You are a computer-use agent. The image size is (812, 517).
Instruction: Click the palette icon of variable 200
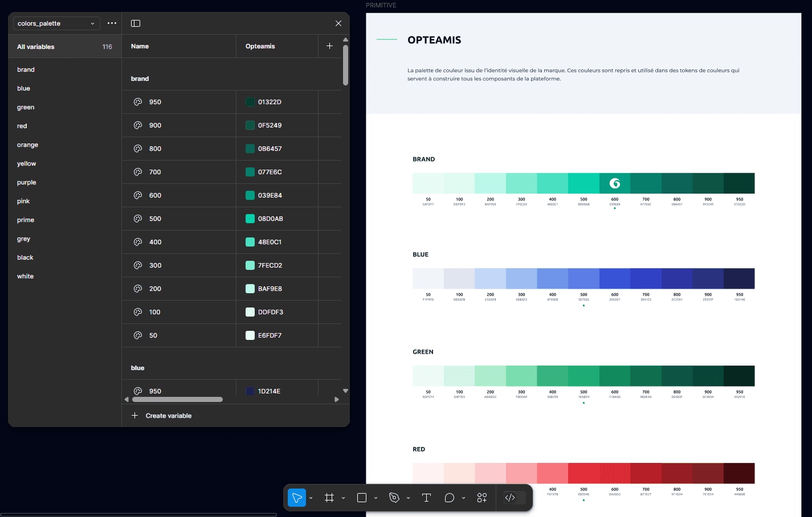pos(138,289)
